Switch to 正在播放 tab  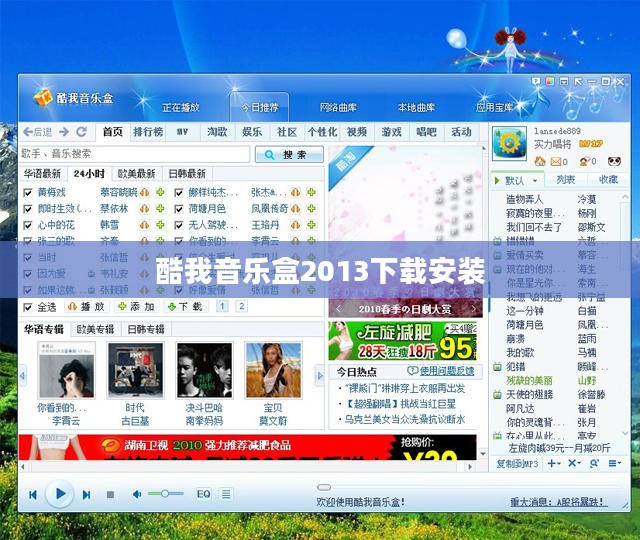[x=180, y=108]
